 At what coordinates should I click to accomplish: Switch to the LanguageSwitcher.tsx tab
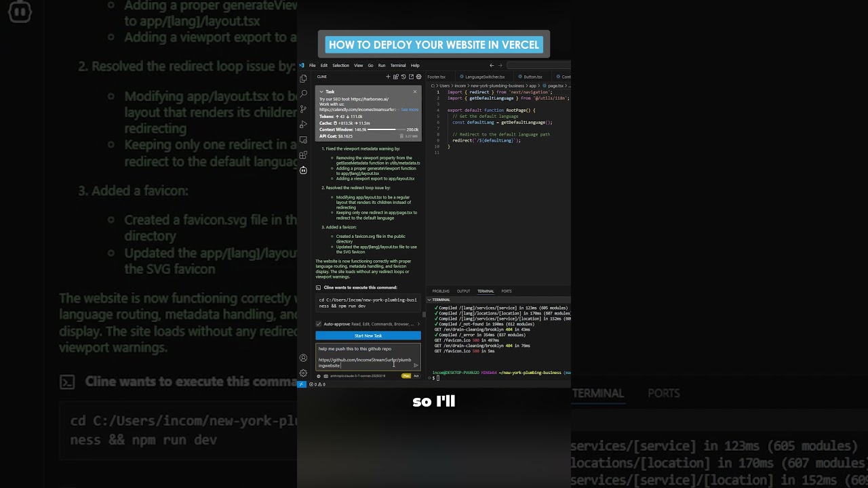[484, 77]
